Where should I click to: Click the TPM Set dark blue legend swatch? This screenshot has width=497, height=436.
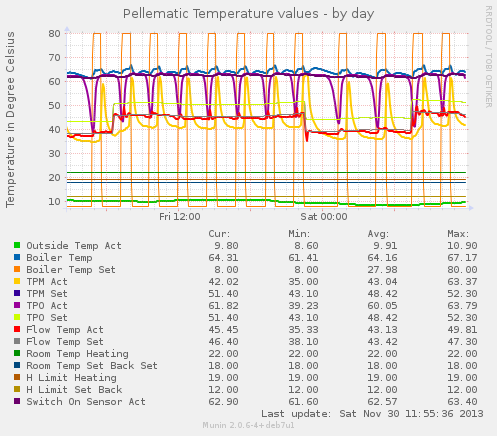17,293
